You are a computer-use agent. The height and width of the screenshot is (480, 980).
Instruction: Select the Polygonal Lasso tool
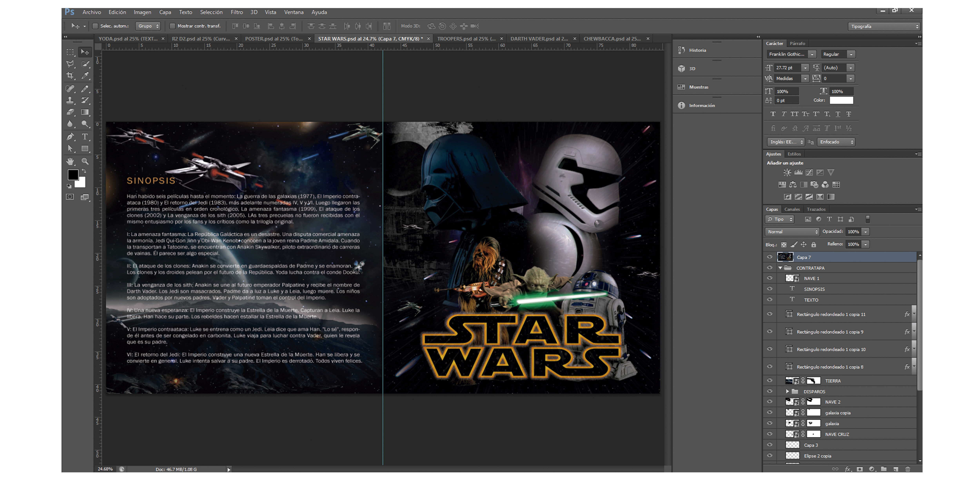[70, 64]
